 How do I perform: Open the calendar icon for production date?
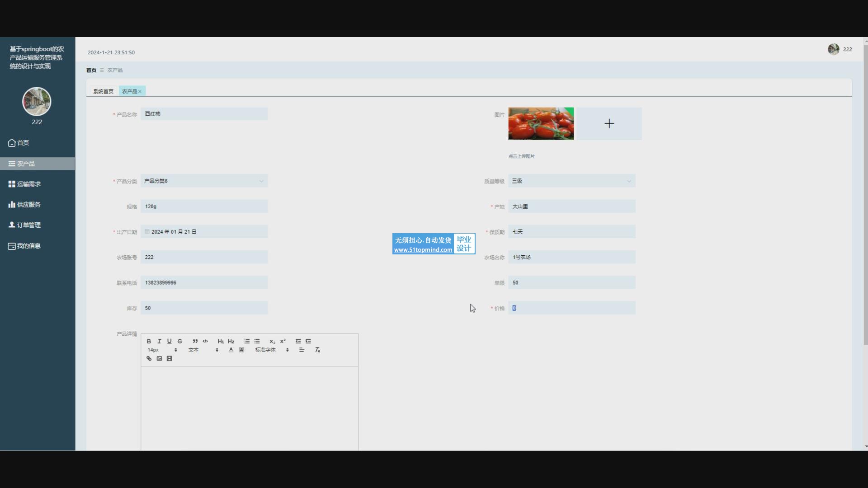(147, 231)
